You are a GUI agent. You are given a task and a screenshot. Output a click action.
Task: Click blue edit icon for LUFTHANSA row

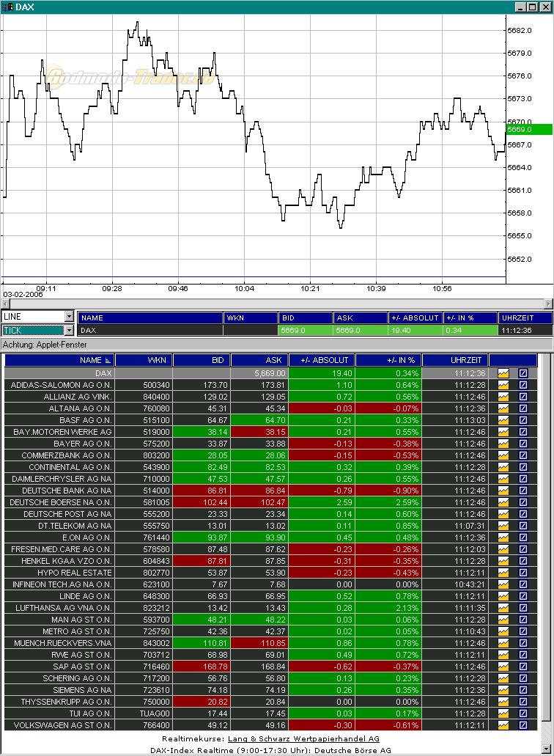click(523, 608)
